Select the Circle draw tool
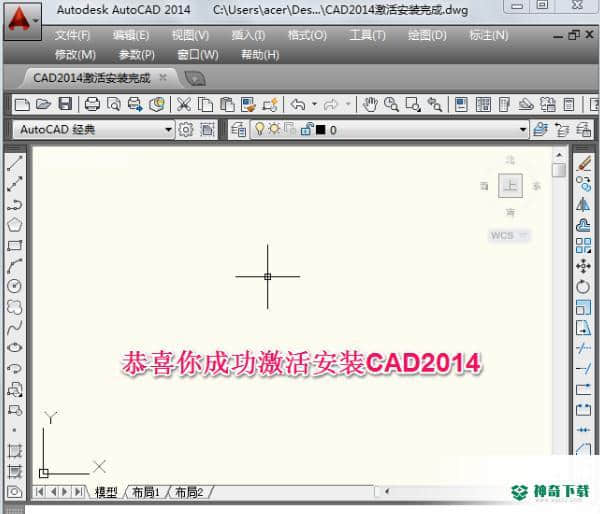This screenshot has width=600, height=514. [15, 286]
